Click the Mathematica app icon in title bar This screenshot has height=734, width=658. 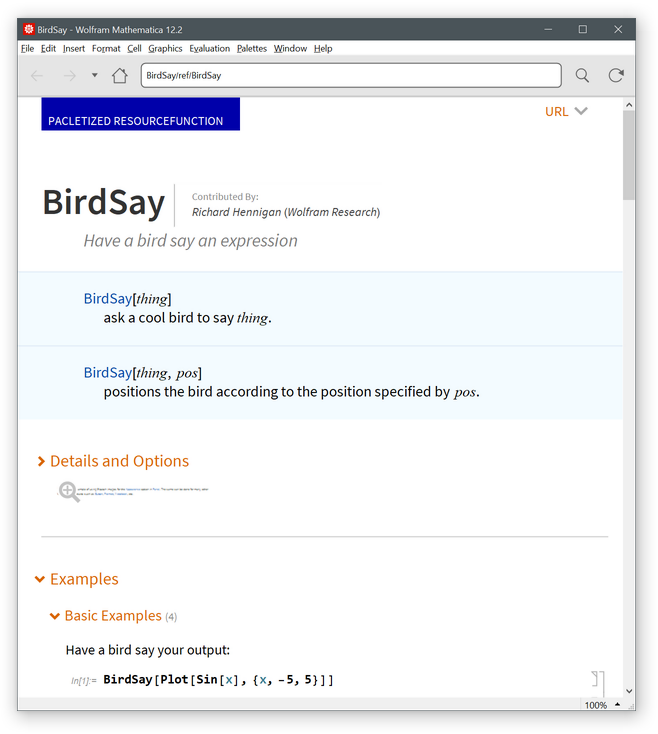pos(29,30)
